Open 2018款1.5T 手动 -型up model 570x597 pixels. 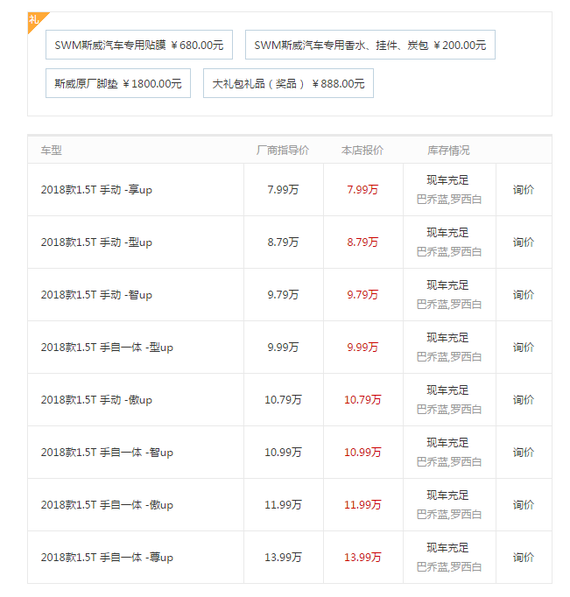click(96, 242)
